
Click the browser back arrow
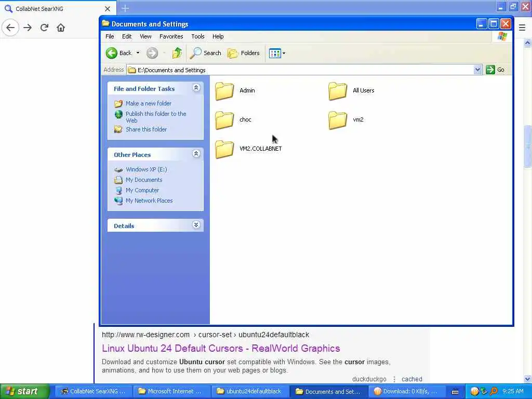pyautogui.click(x=10, y=28)
